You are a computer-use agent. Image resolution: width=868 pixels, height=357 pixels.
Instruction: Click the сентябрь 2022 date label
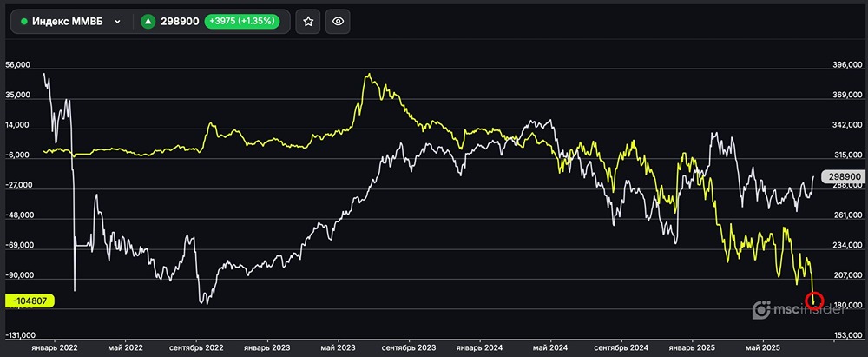click(196, 347)
